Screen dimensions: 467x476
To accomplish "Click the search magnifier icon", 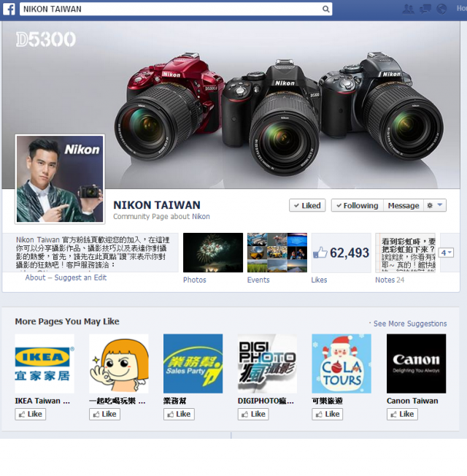I will pos(325,9).
